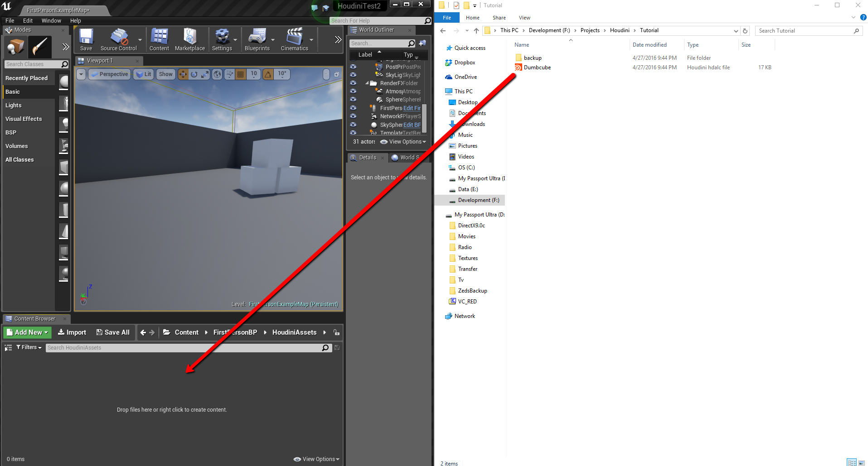Go back in Content Browser history
The image size is (868, 466).
(143, 332)
